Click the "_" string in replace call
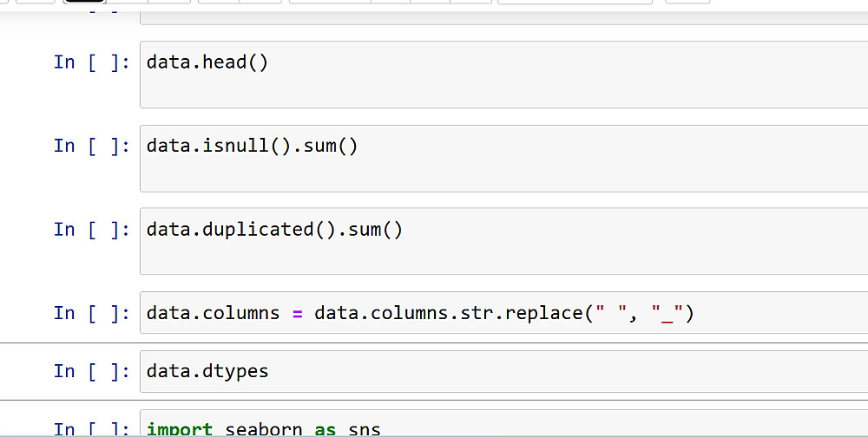This screenshot has height=437, width=868. pyautogui.click(x=667, y=313)
